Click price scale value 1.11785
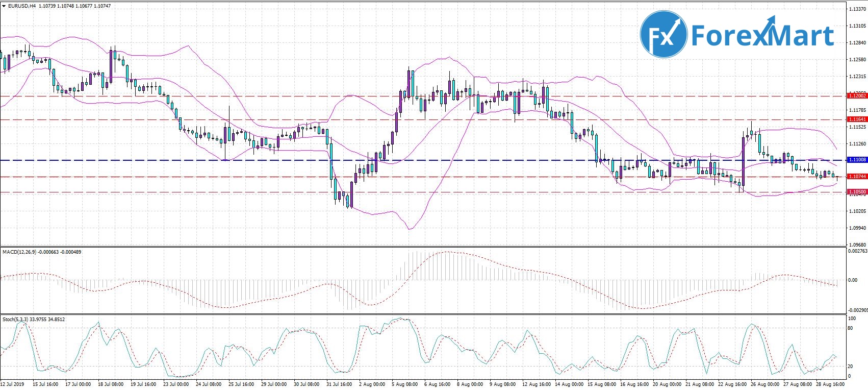868x390 pixels. tap(857, 110)
